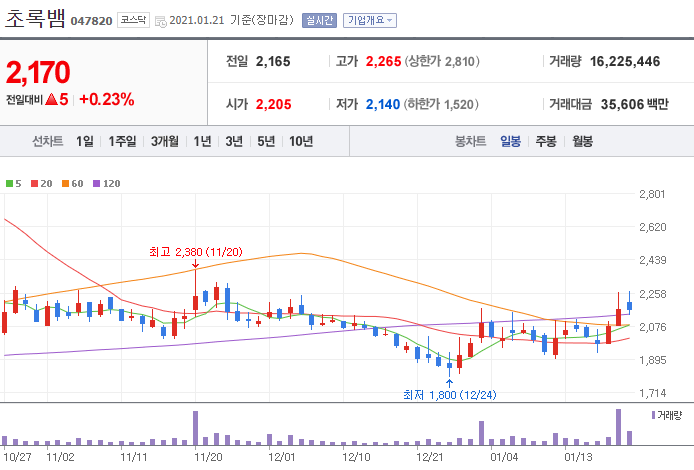Select the 3개월 line chart tab
This screenshot has width=694, height=470.
165,141
